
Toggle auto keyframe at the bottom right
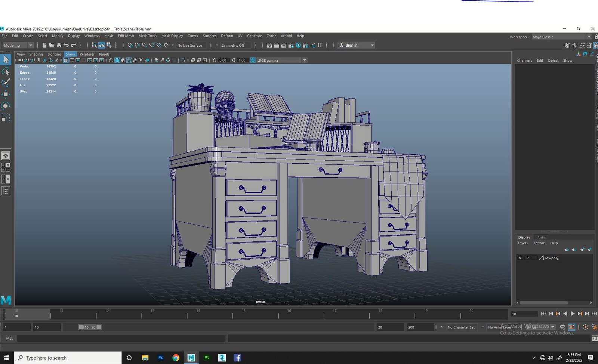tap(585, 327)
